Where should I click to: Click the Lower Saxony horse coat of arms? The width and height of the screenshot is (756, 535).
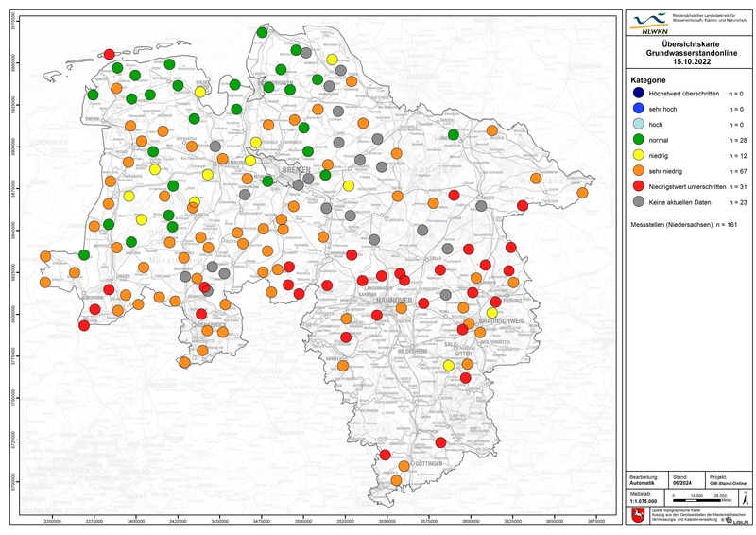tap(638, 516)
